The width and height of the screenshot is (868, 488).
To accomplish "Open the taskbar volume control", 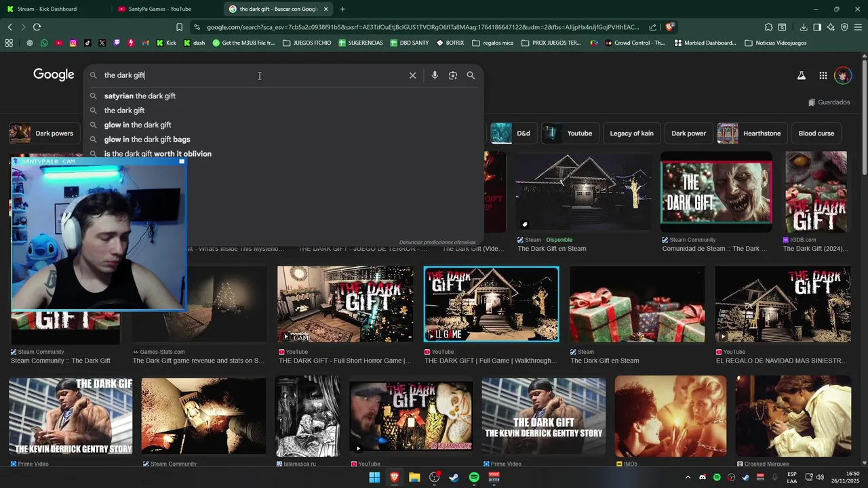I will [819, 478].
